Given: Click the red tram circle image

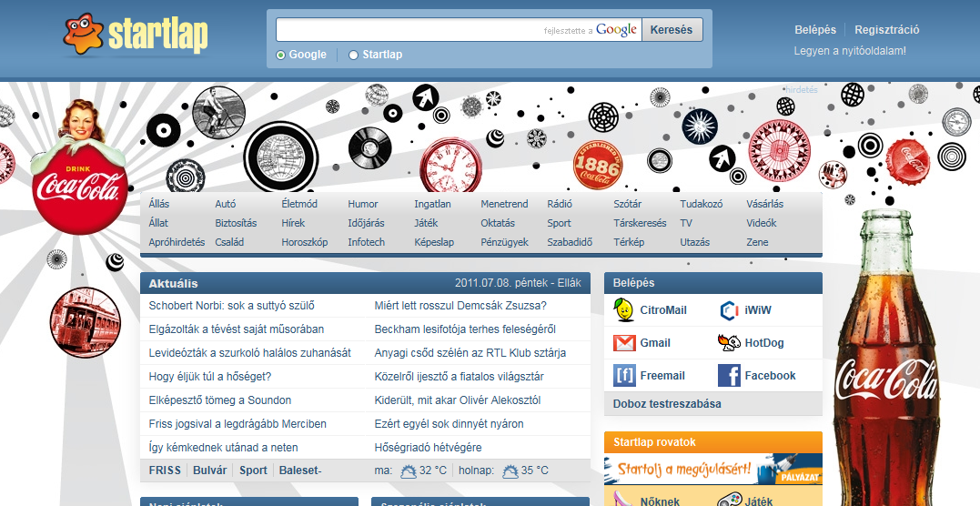Looking at the screenshot, I should click(x=85, y=323).
